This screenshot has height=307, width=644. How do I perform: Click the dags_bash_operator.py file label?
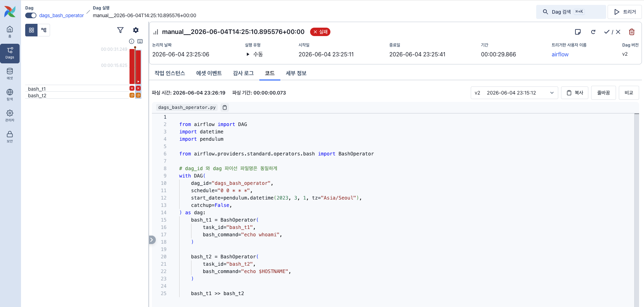[187, 107]
